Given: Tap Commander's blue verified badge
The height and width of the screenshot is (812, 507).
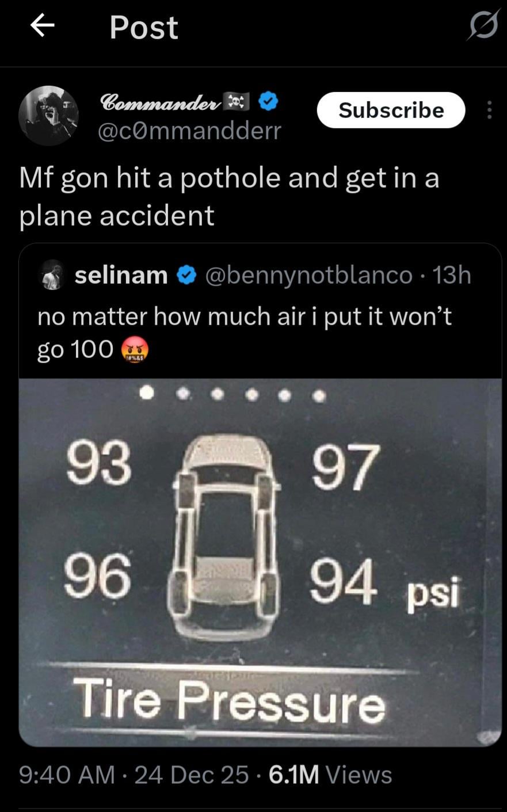Looking at the screenshot, I should [x=268, y=101].
